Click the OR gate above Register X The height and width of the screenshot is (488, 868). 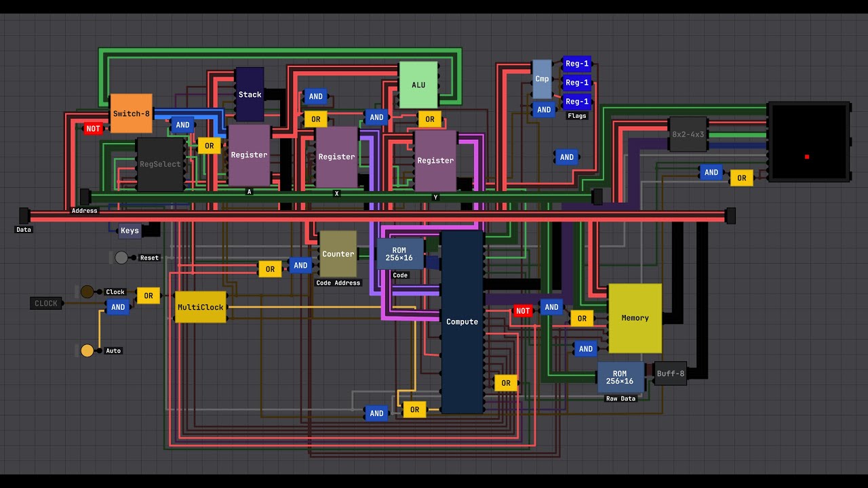[x=315, y=119]
